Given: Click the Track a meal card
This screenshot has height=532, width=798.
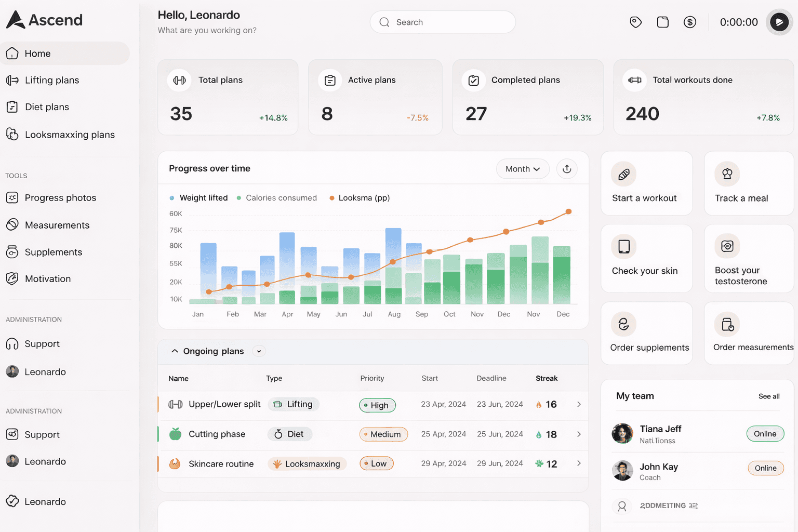Looking at the screenshot, I should 748,183.
